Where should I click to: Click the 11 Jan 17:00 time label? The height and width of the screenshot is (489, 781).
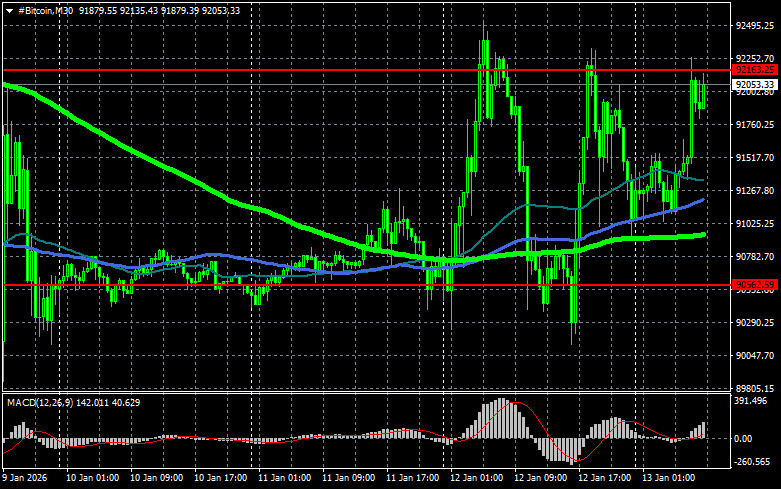(413, 478)
